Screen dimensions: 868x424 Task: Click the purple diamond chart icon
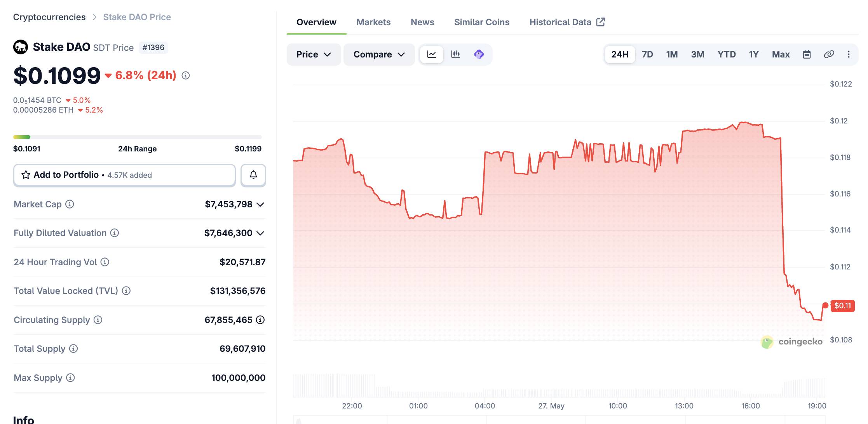(479, 54)
